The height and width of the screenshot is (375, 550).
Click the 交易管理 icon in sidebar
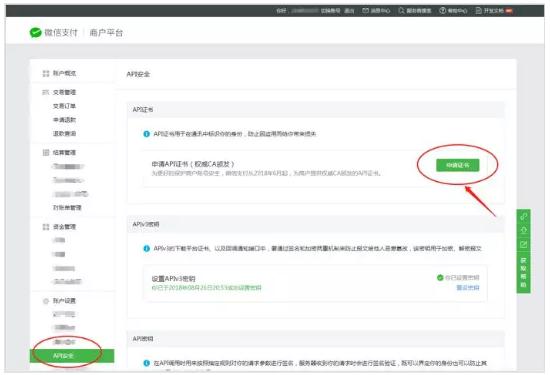click(x=46, y=92)
